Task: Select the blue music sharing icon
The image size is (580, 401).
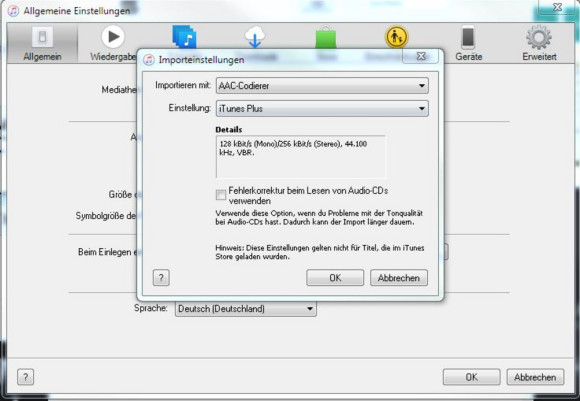Action: (x=184, y=36)
